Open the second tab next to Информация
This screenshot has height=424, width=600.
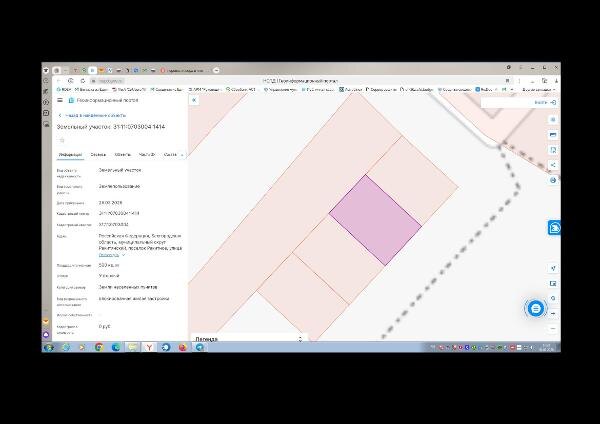(x=98, y=155)
